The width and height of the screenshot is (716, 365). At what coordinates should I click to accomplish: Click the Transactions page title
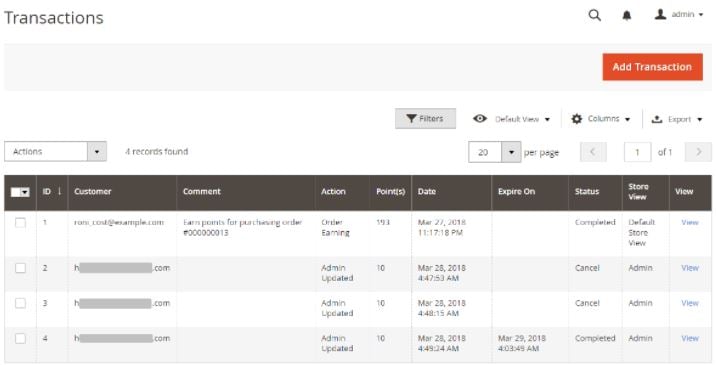tap(54, 18)
